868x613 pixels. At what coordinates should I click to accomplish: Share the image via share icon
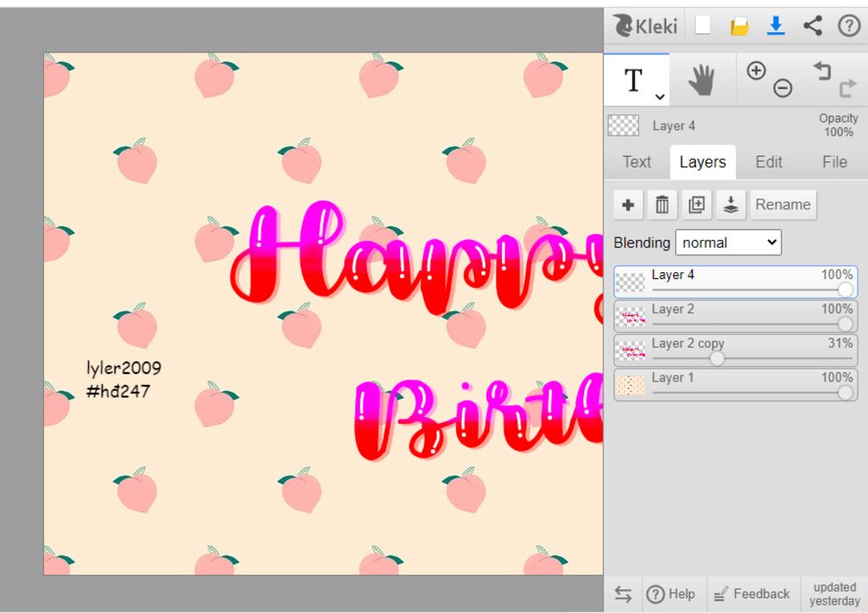point(812,25)
